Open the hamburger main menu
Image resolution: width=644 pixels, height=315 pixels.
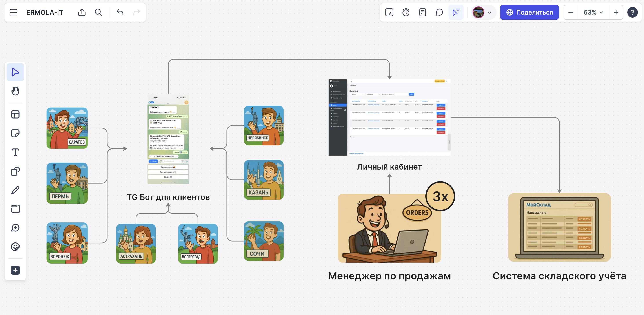coord(13,12)
